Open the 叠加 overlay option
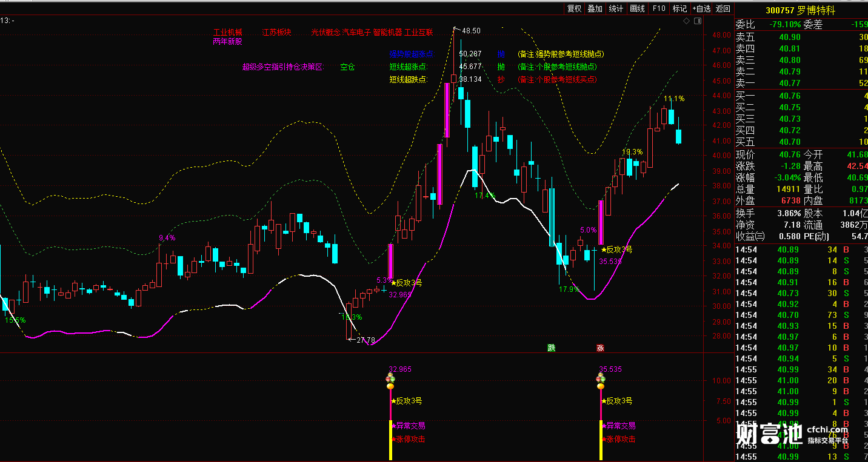 (x=595, y=8)
